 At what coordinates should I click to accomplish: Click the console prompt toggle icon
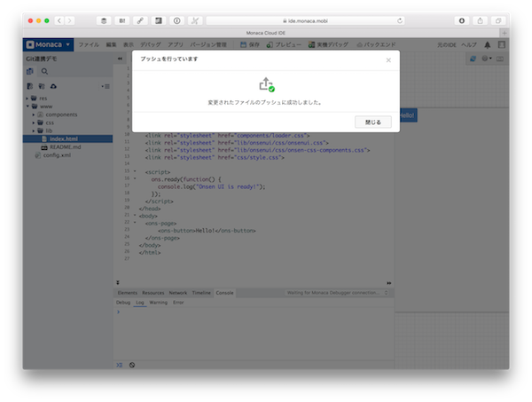tap(119, 365)
